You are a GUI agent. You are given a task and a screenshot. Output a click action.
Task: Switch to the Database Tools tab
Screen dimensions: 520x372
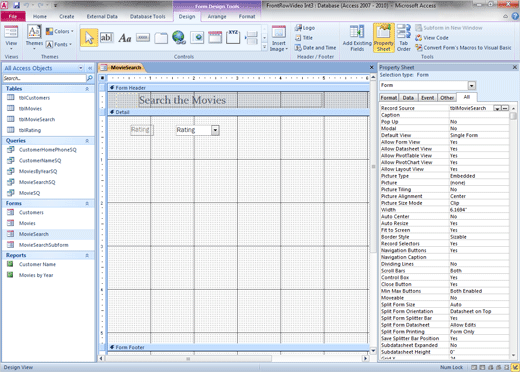tap(148, 16)
